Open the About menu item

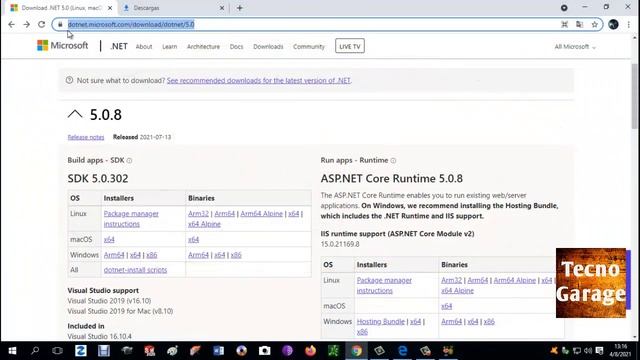click(x=144, y=47)
